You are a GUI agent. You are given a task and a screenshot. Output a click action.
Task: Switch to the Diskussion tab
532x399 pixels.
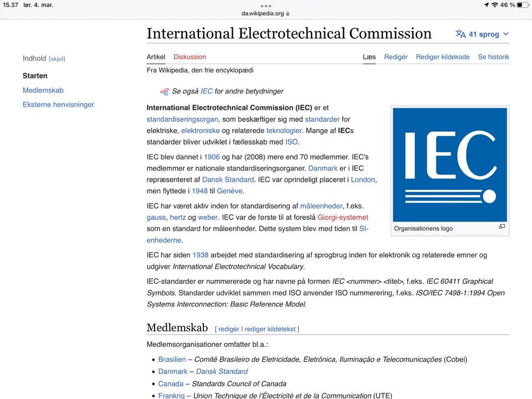[190, 57]
